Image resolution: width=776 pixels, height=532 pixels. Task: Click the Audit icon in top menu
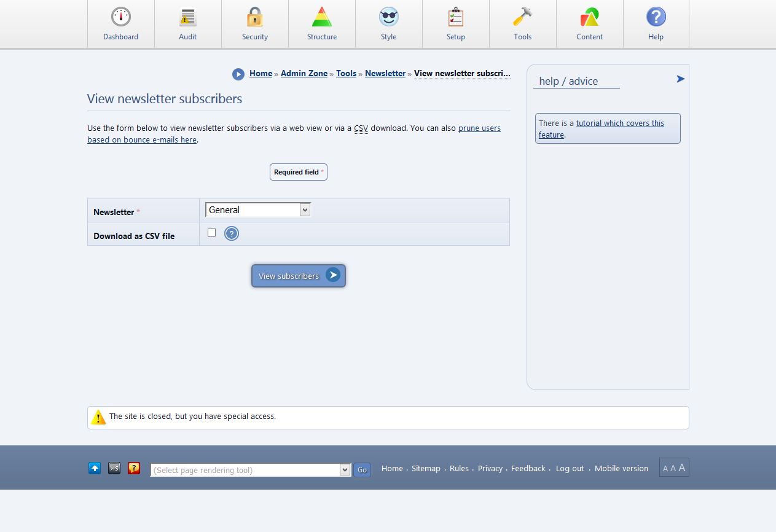pyautogui.click(x=188, y=17)
